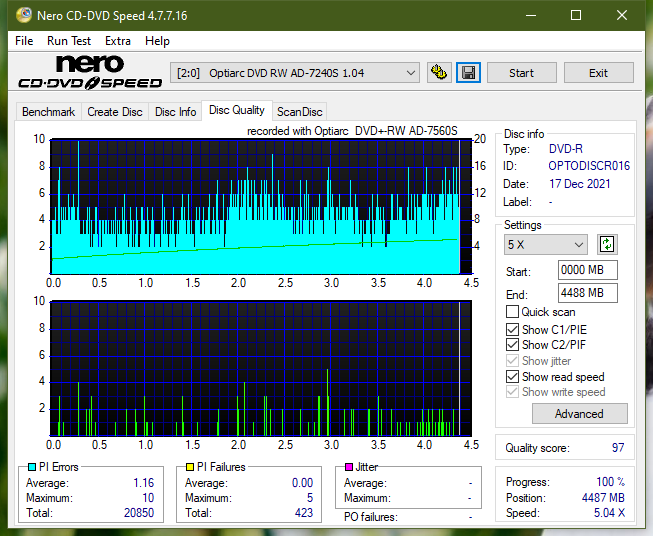The image size is (653, 536).
Task: Click the PI Failures lower graph
Action: click(x=261, y=368)
